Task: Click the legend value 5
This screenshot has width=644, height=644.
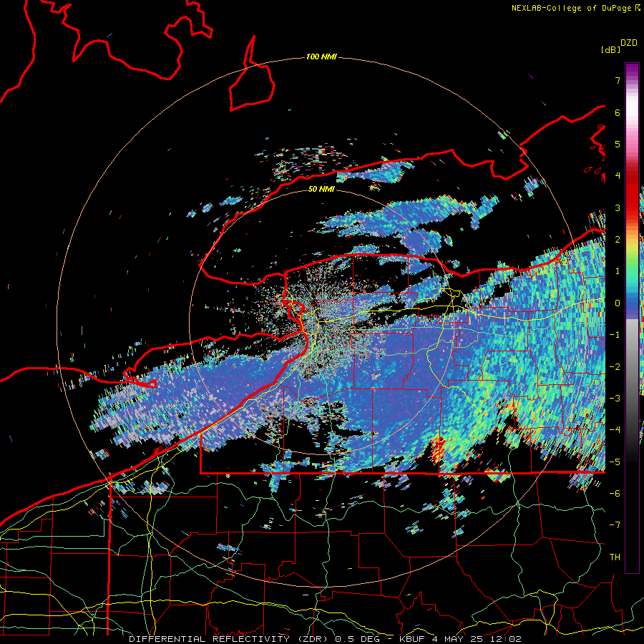Action: click(x=618, y=144)
